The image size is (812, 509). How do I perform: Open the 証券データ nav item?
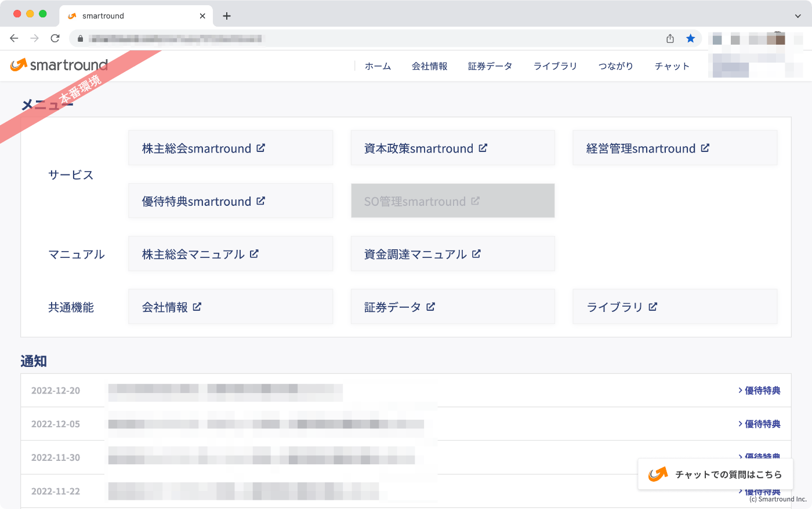pos(490,66)
